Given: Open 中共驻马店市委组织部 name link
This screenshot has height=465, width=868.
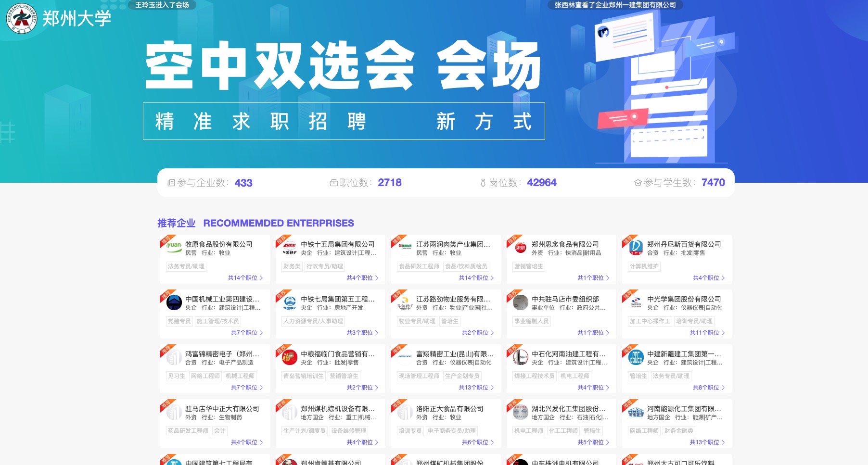Looking at the screenshot, I should 565,299.
